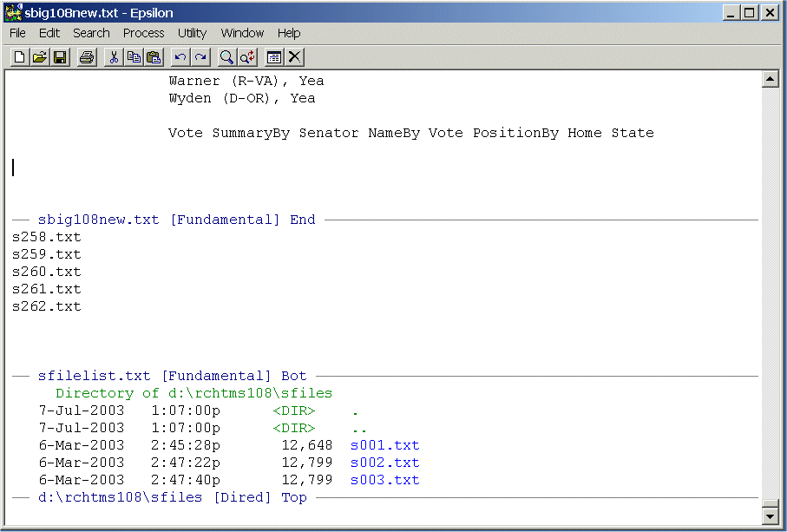Click the Search and Replace icon

tap(247, 57)
